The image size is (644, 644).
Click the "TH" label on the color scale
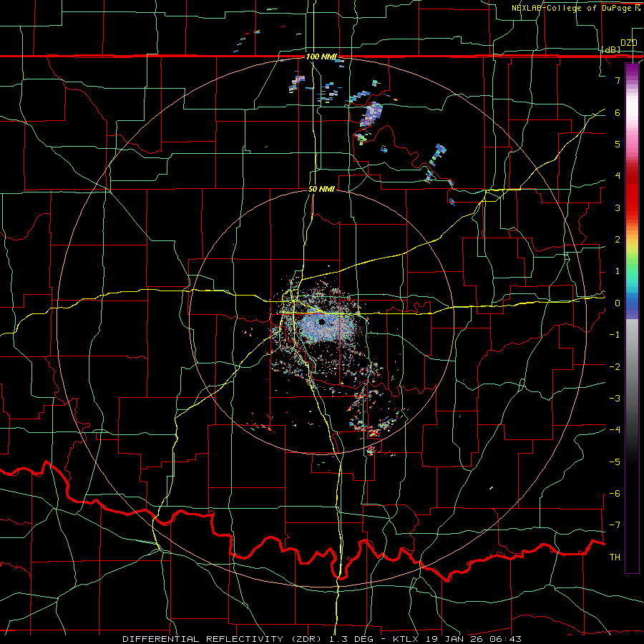[615, 557]
